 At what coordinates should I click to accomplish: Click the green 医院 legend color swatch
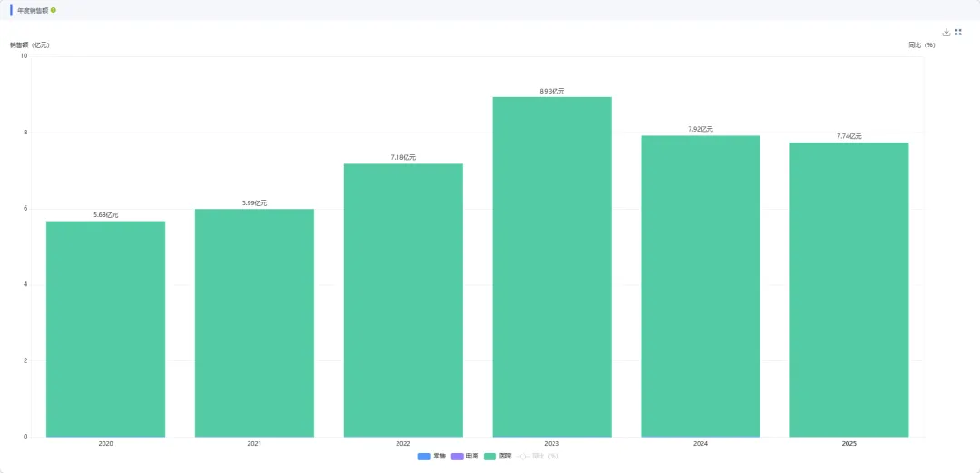coord(490,456)
